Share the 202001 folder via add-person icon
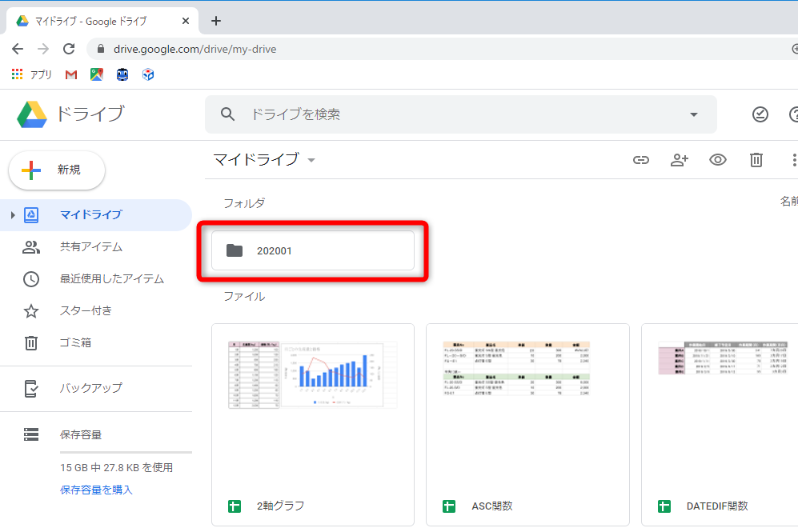This screenshot has height=532, width=798. point(679,160)
